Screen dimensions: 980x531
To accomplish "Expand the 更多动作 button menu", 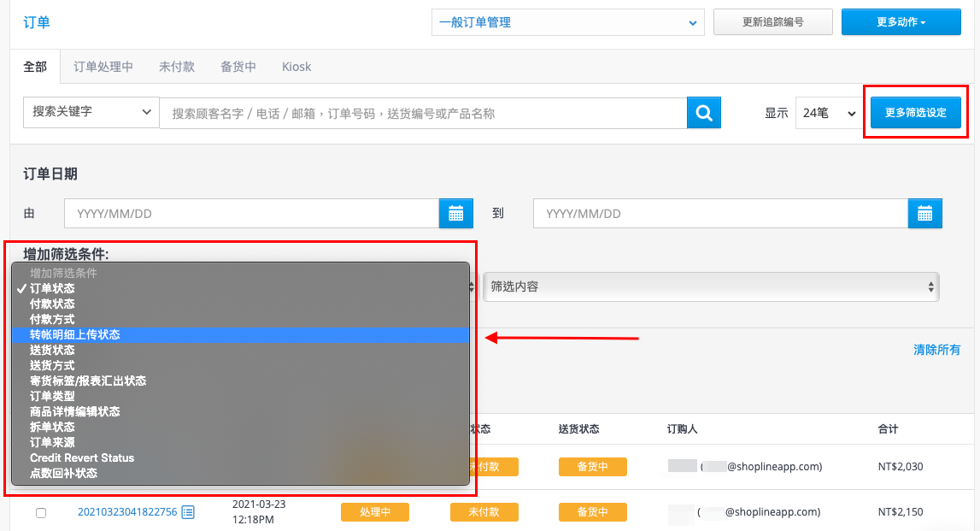I will point(901,22).
